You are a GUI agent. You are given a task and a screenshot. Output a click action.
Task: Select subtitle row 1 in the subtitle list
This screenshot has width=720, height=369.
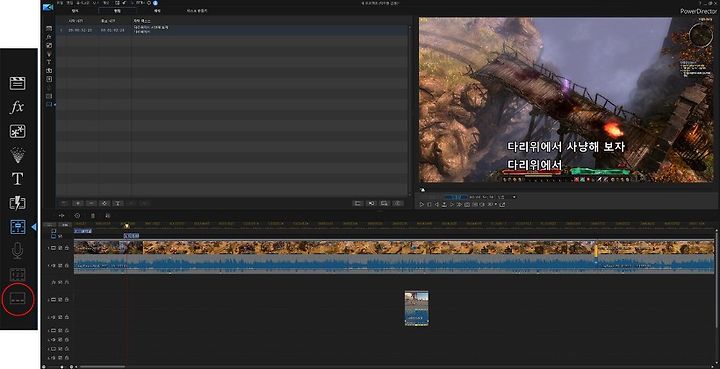point(232,31)
